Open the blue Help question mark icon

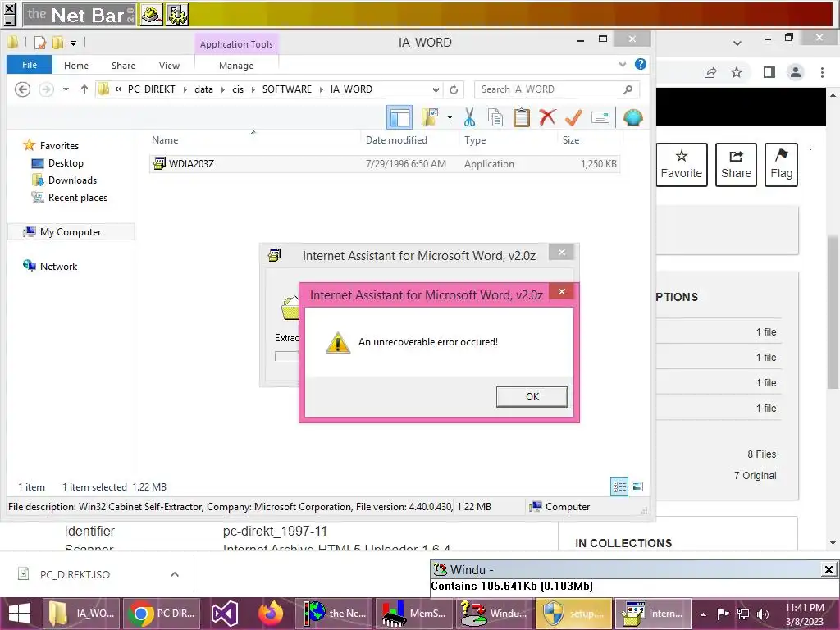[x=640, y=64]
